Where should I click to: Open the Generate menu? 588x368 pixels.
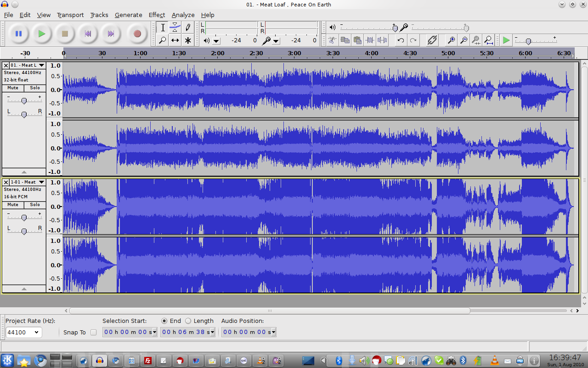pyautogui.click(x=128, y=15)
